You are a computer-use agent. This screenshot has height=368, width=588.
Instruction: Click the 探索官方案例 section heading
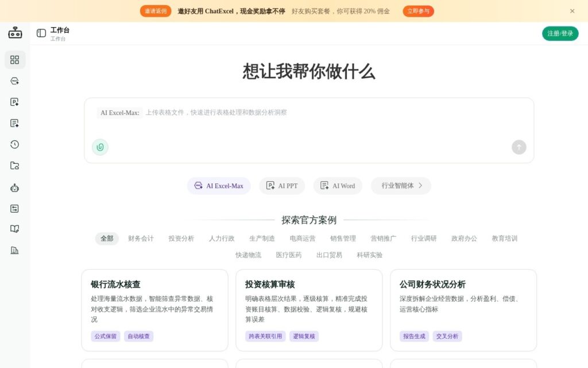[x=309, y=220]
